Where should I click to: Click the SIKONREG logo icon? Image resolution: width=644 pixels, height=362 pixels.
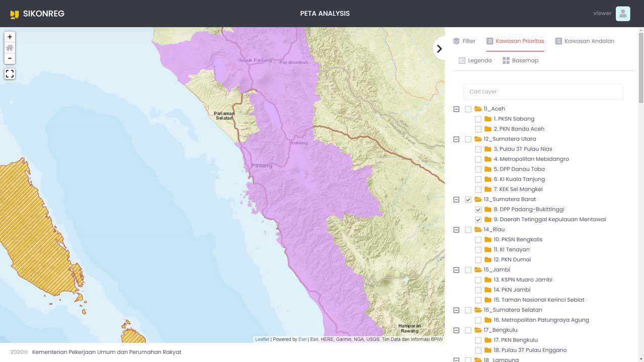tap(15, 14)
